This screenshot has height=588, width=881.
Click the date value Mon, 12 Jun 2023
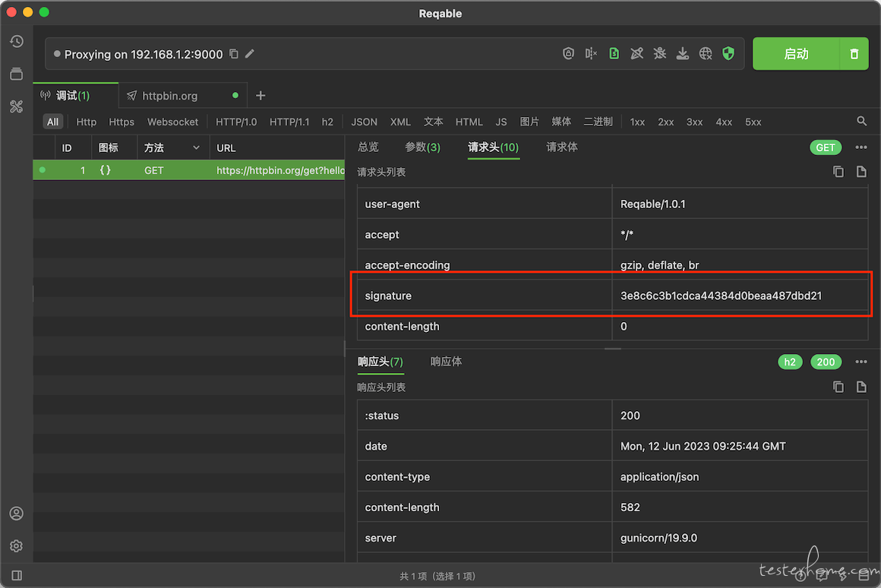click(x=703, y=447)
